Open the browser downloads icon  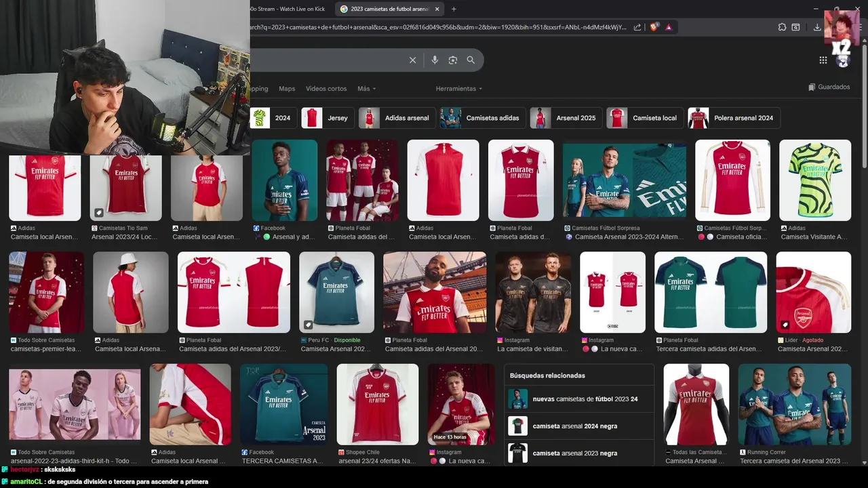pyautogui.click(x=817, y=27)
